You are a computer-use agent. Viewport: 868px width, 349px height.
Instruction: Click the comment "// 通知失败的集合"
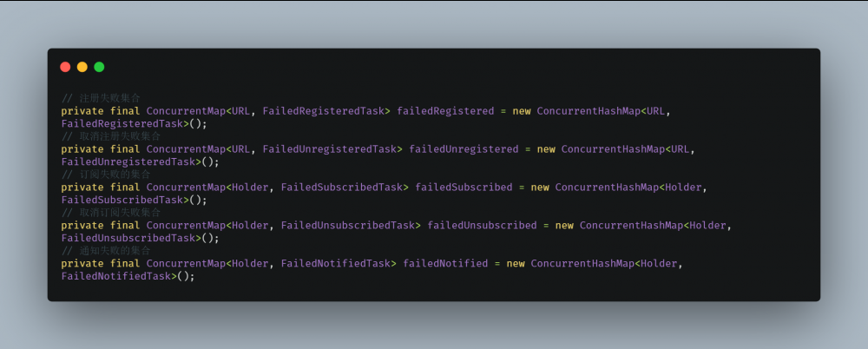(106, 251)
